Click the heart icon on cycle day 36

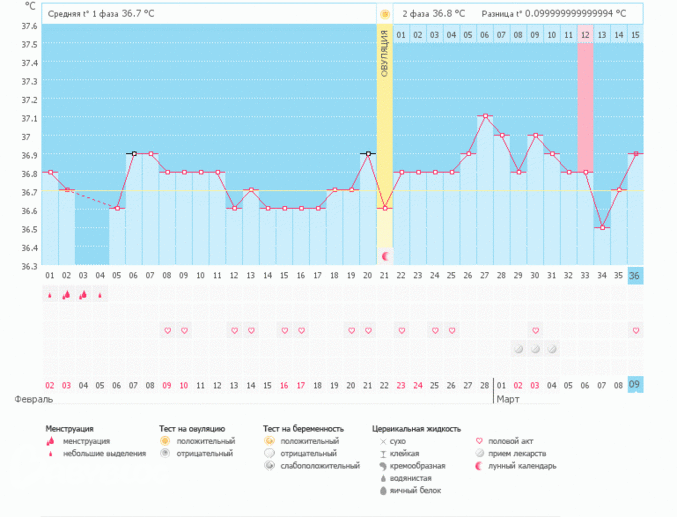point(636,330)
